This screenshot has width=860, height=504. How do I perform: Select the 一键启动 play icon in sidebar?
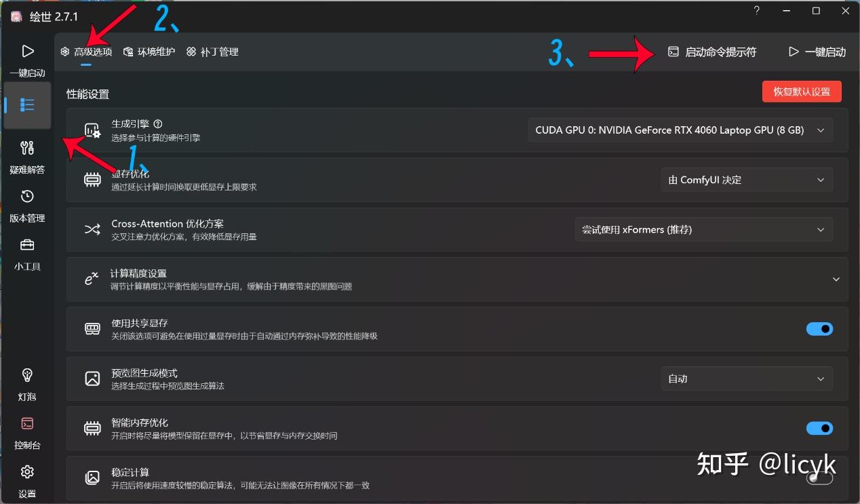click(27, 50)
